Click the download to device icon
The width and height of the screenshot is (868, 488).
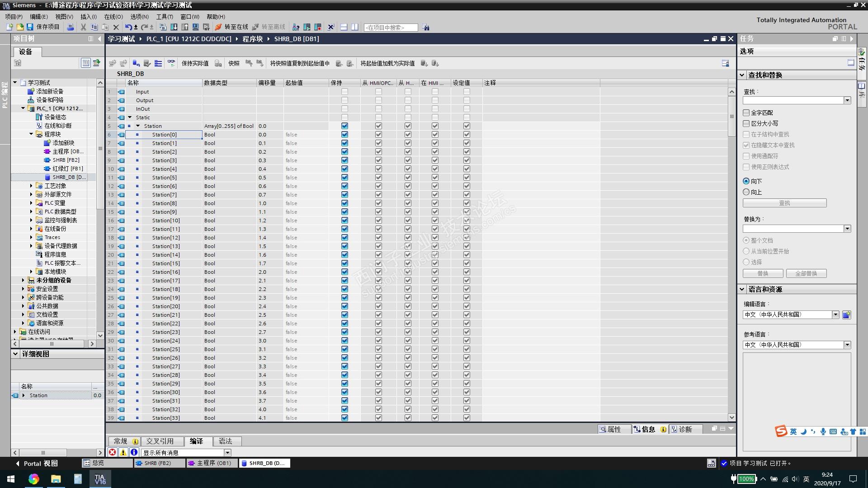click(174, 27)
